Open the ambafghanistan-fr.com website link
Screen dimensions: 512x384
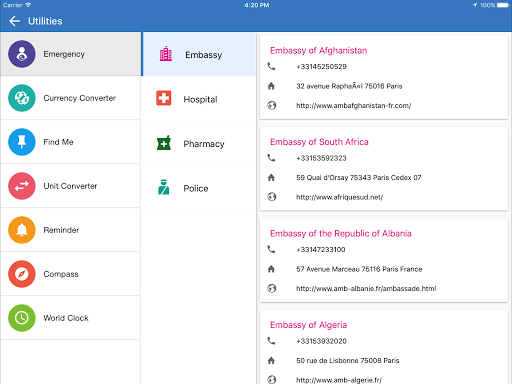(x=353, y=106)
